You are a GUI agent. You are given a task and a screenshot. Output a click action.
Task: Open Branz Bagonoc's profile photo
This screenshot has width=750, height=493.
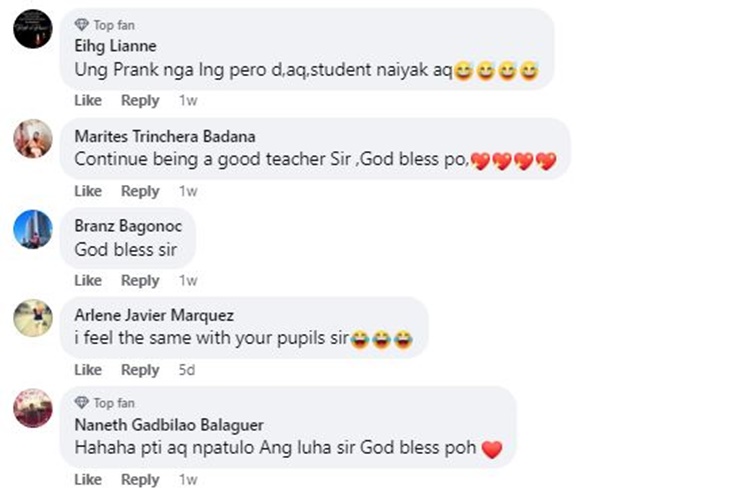[33, 229]
